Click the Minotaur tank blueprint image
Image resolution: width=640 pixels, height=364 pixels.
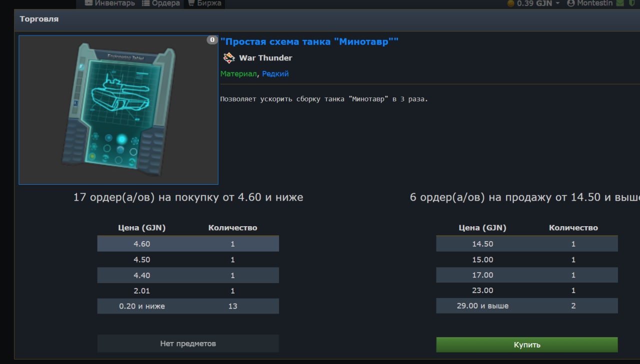[118, 110]
